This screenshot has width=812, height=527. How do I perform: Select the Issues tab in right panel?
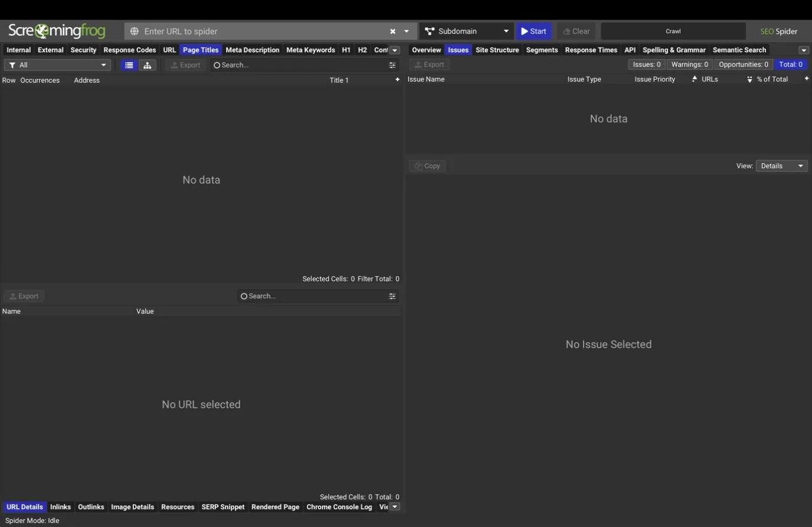[x=458, y=50]
